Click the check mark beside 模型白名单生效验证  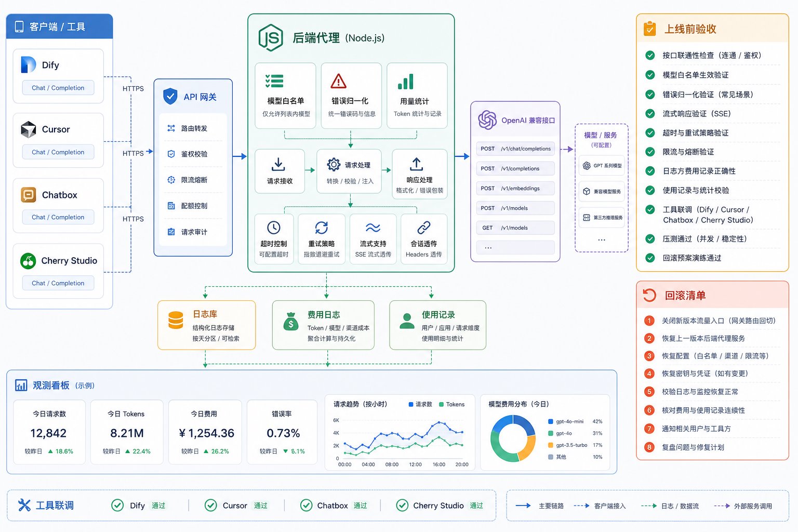click(650, 75)
